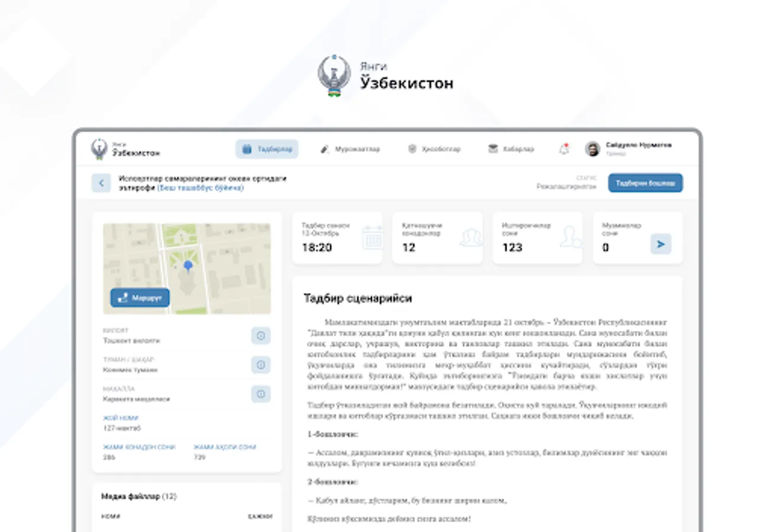Click the blue location pin on the map
Screen dimensions: 774x532
[x=188, y=267]
